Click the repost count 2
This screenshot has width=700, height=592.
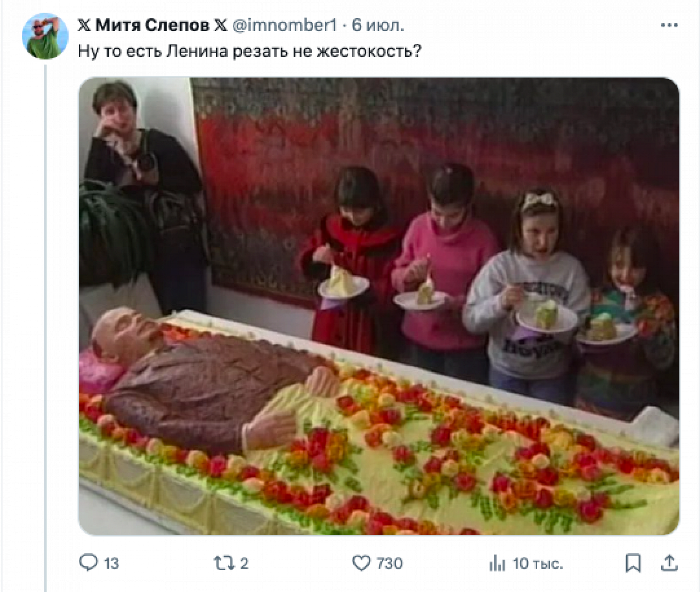[x=244, y=564]
